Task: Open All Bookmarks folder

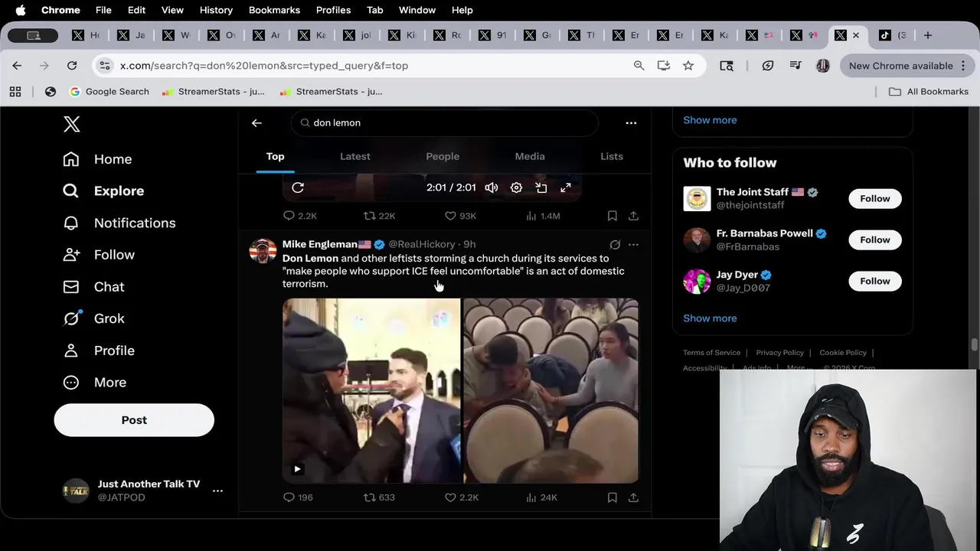Action: click(x=929, y=92)
